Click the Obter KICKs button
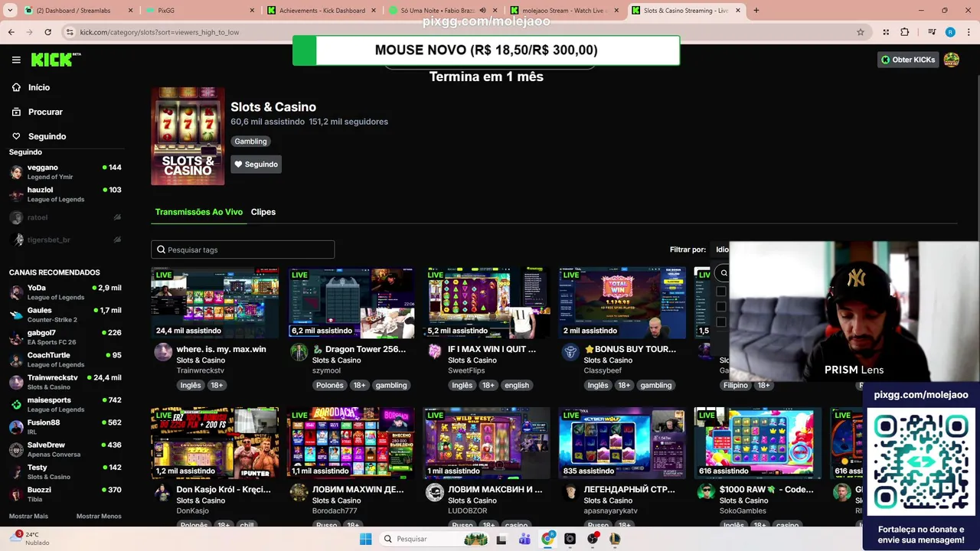 click(x=908, y=60)
